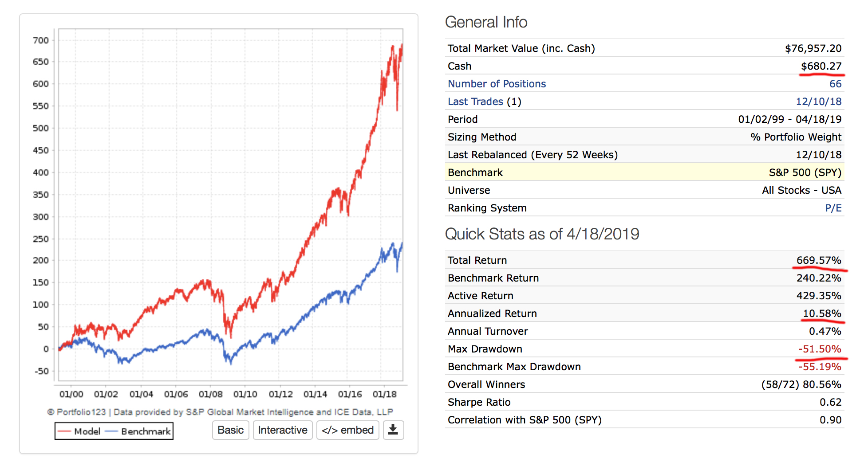Viewport: 868px width, 470px height.
Task: Click the positions count 66
Action: pos(835,84)
